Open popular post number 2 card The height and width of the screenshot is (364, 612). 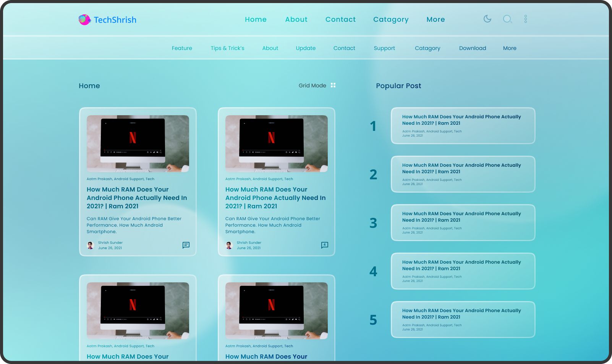463,174
